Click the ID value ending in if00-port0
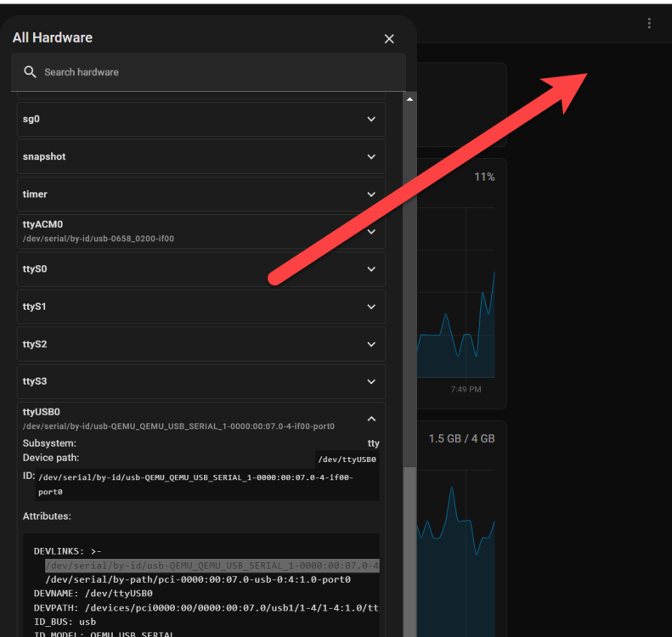This screenshot has width=672, height=637. [x=207, y=484]
